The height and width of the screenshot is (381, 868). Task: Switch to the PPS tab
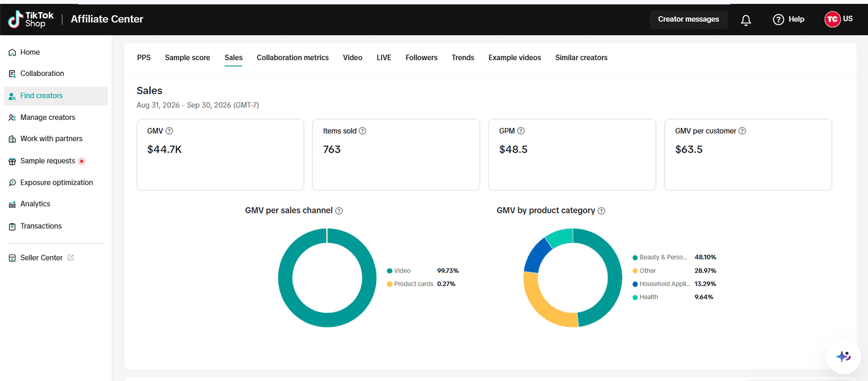coord(144,58)
